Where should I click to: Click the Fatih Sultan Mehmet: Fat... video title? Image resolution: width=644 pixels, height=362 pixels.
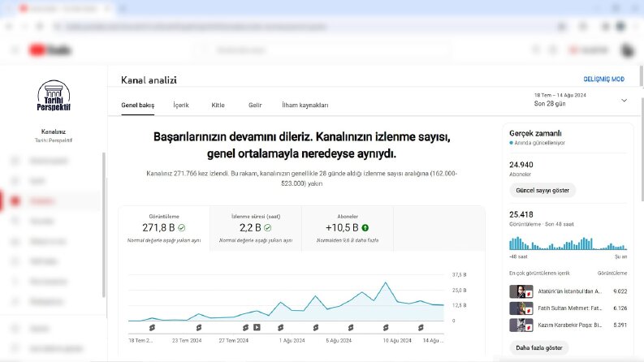[569, 308]
